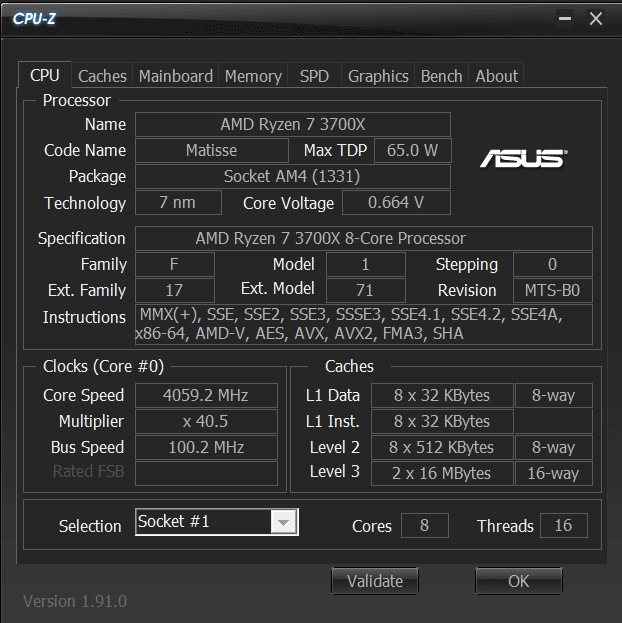Close the CPU-Z window
Screen dimensions: 622x623
pyautogui.click(x=596, y=18)
